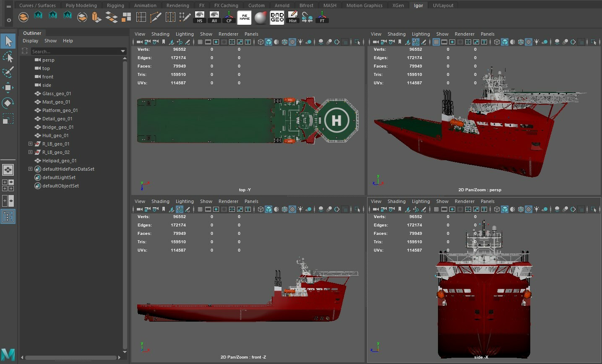The width and height of the screenshot is (602, 364).
Task: Click the FT shelf icon
Action: coord(322,17)
